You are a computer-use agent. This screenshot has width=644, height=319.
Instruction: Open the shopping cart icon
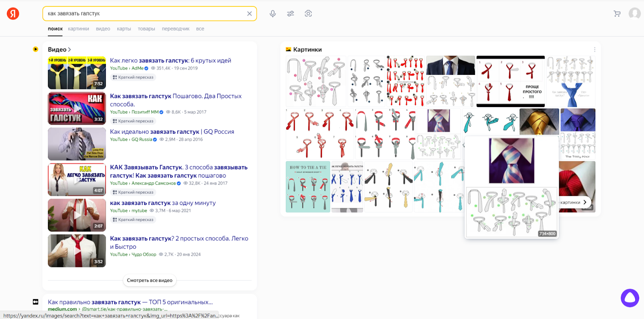coord(617,14)
